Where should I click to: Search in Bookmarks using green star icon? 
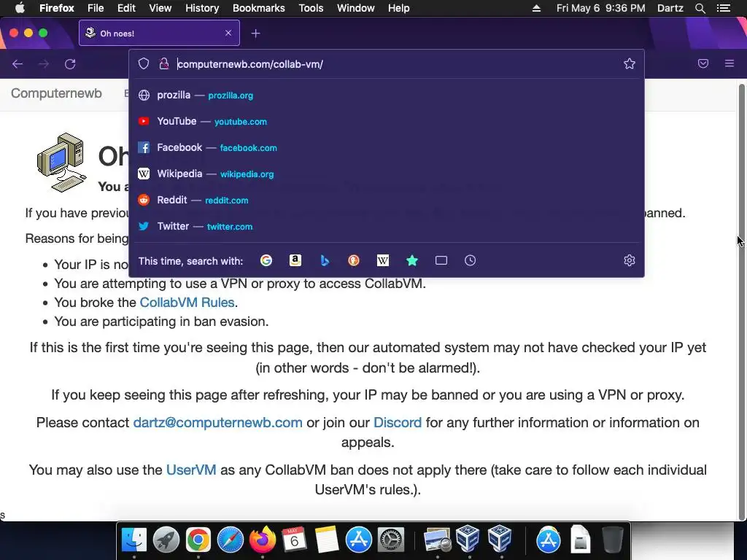pyautogui.click(x=412, y=260)
